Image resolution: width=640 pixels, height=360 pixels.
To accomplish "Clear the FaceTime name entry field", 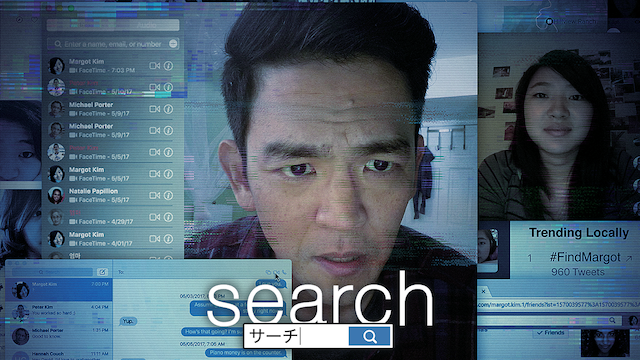I will (173, 44).
